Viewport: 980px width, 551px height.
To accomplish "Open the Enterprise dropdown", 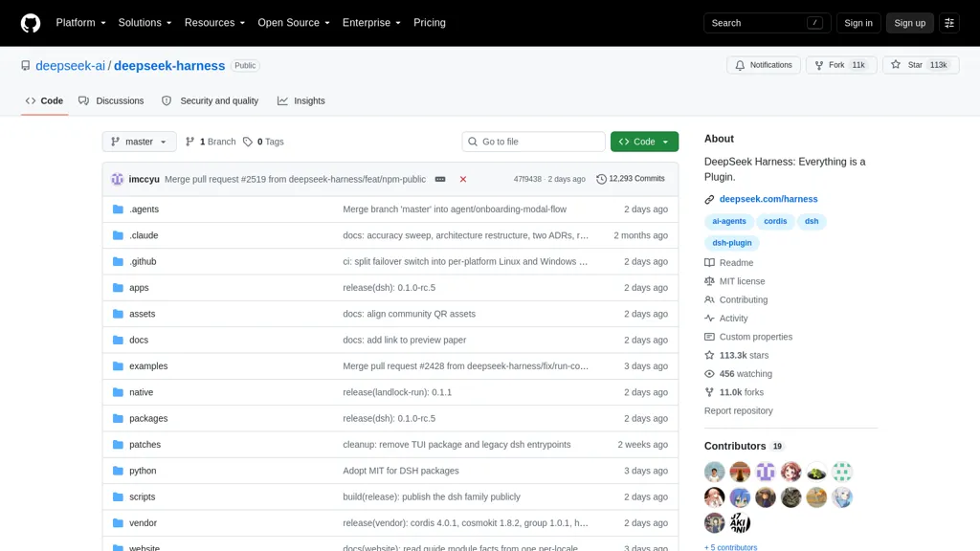I will coord(371,23).
